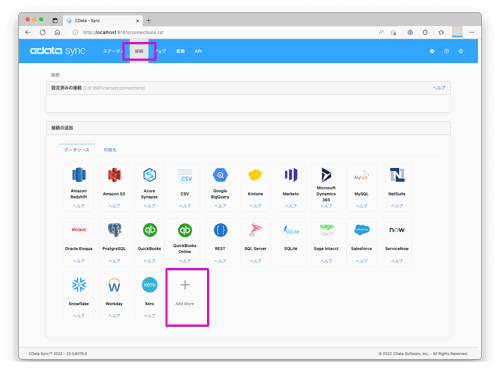The width and height of the screenshot is (500, 384).
Task: Select the PostgreSQL elephant icon
Action: pyautogui.click(x=114, y=230)
